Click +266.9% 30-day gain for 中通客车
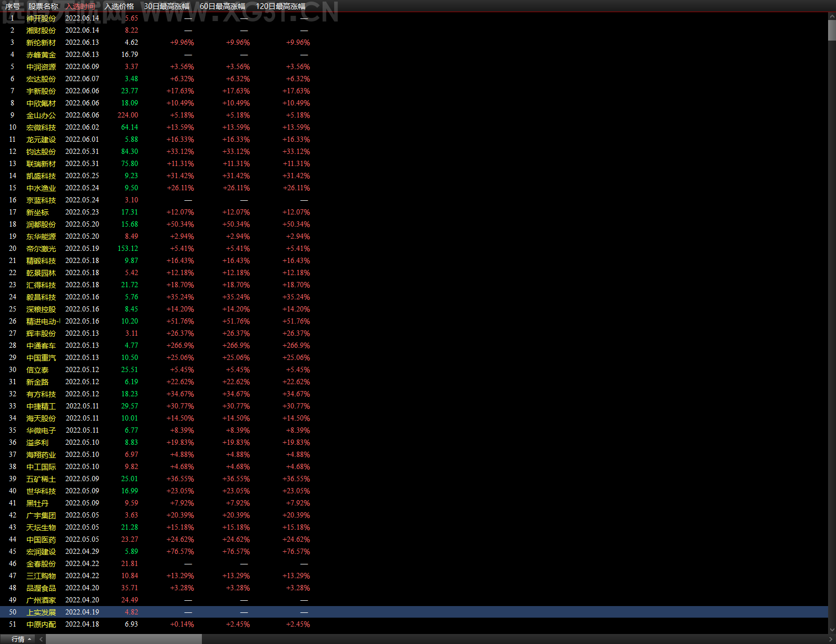Image resolution: width=836 pixels, height=644 pixels. [180, 346]
